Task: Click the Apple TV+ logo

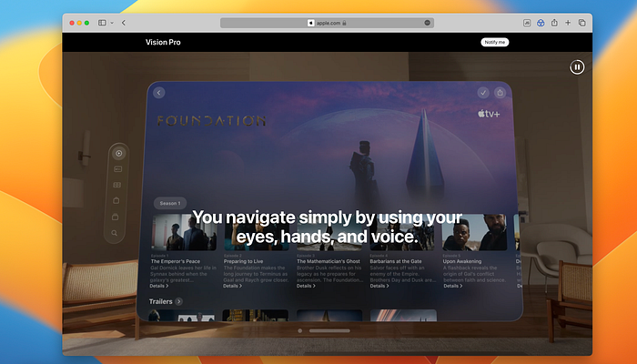Action: (x=489, y=114)
